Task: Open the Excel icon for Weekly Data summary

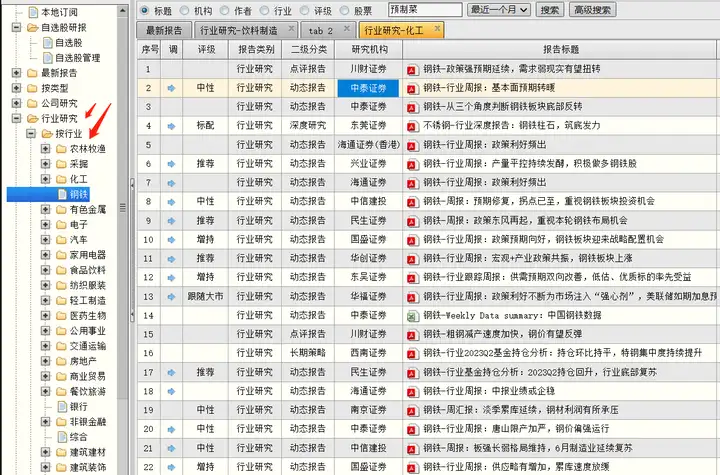Action: 412,316
